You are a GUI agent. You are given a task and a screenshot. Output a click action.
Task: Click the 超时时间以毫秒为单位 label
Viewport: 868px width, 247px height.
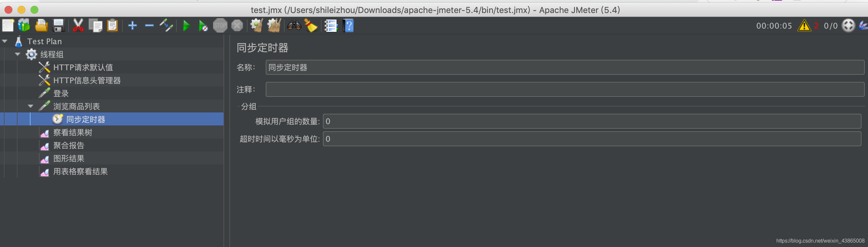(x=279, y=139)
